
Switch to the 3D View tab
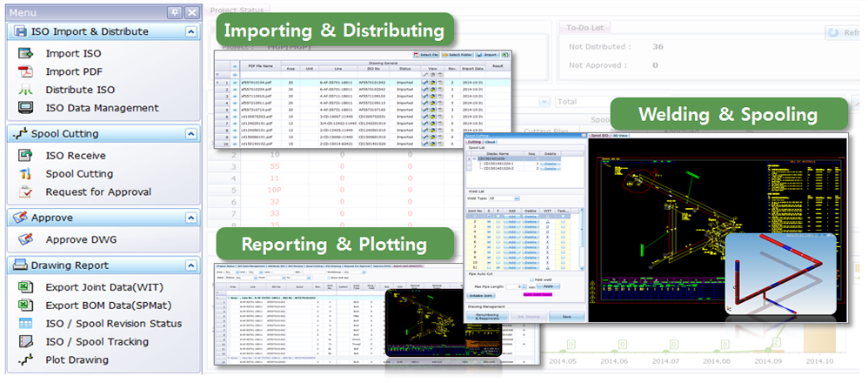coord(620,136)
